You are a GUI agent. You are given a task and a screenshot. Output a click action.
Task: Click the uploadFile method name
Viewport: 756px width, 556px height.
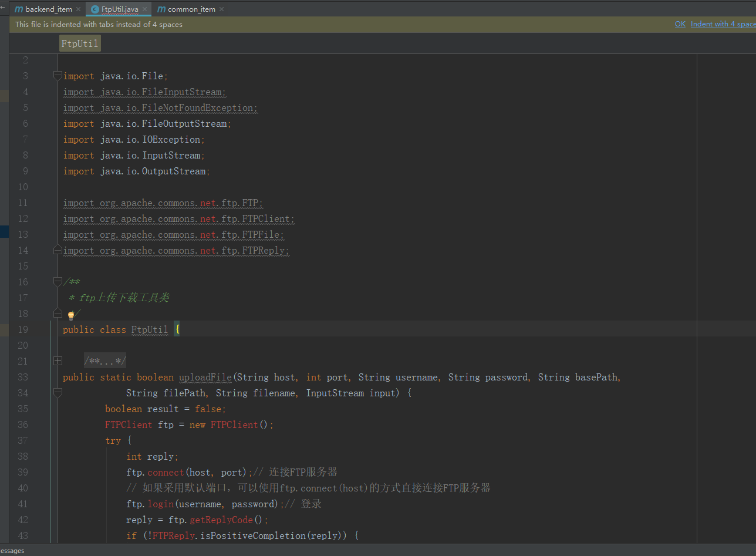(x=205, y=377)
